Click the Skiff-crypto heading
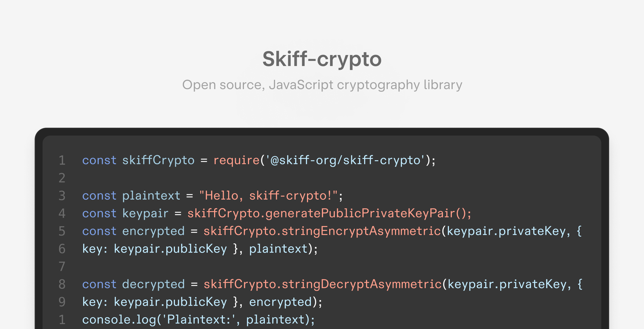 pyautogui.click(x=322, y=60)
